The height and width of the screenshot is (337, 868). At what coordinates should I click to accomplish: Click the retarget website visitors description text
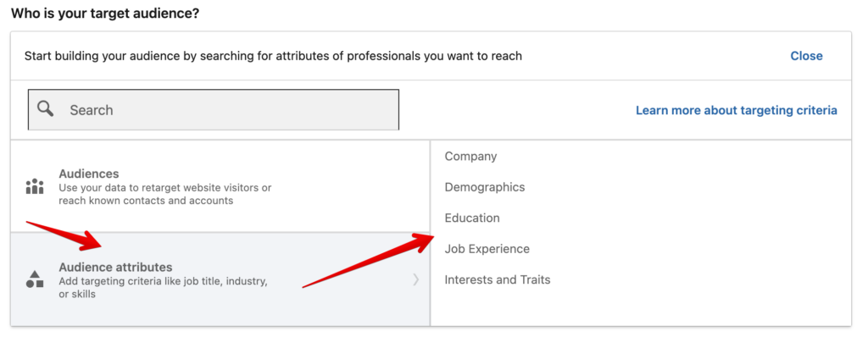(x=165, y=194)
